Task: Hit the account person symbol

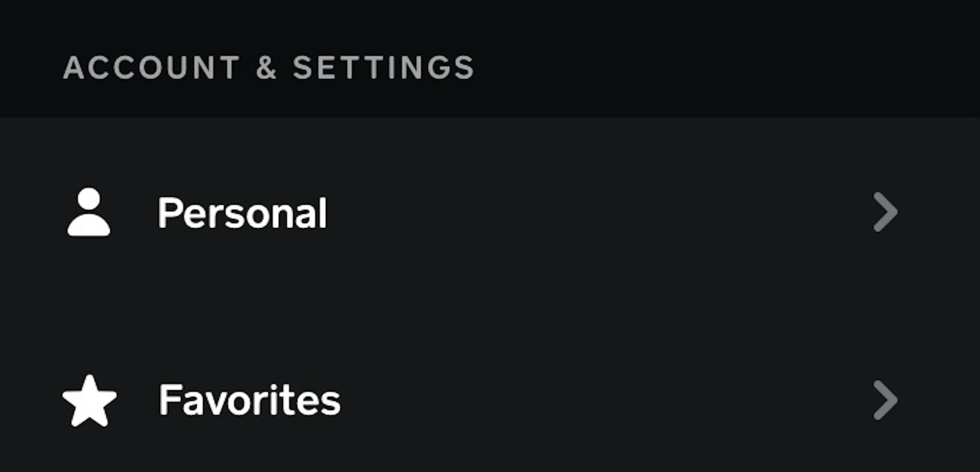Action: (x=89, y=212)
